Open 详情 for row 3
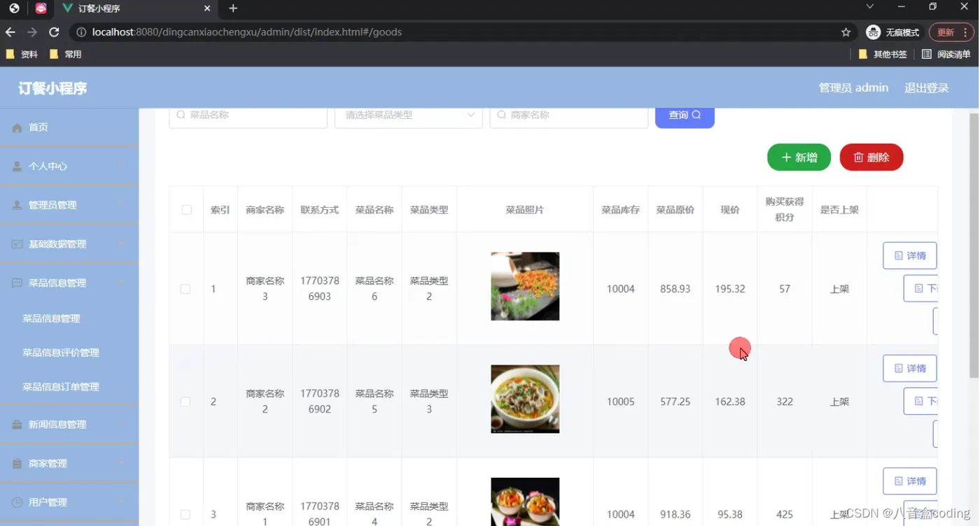 tap(910, 481)
